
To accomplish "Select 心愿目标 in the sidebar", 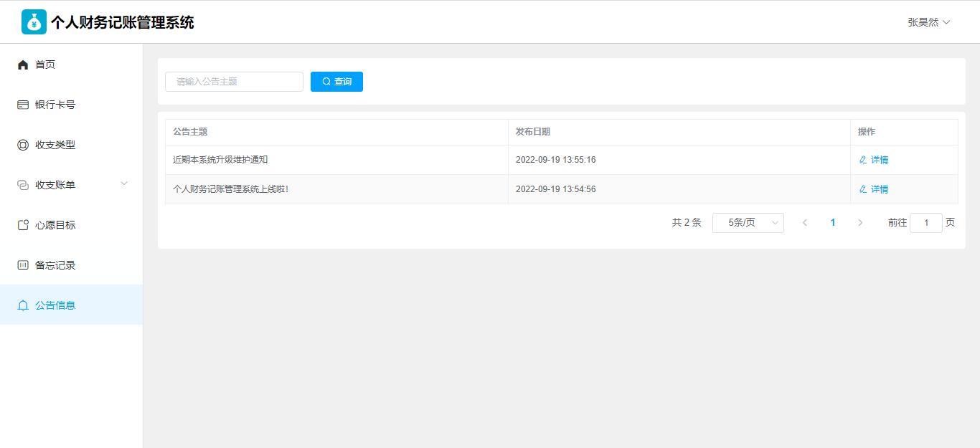I will (71, 225).
